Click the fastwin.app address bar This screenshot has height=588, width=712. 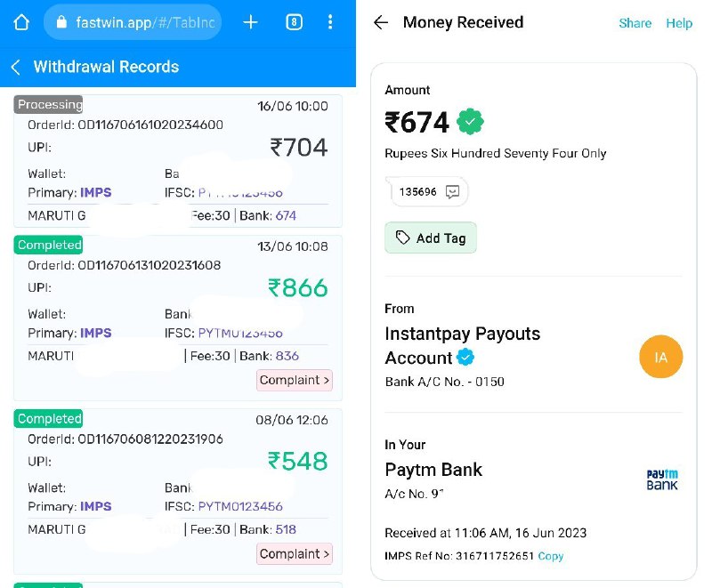point(133,21)
